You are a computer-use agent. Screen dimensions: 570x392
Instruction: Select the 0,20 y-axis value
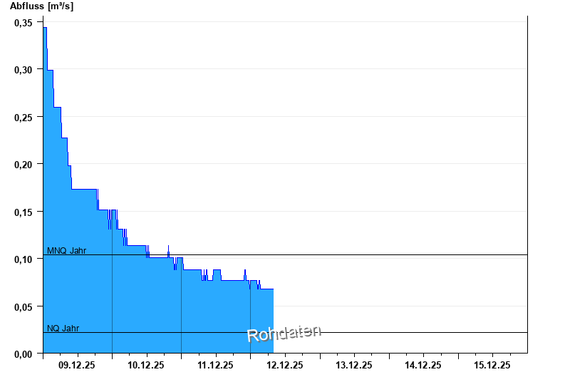point(24,165)
